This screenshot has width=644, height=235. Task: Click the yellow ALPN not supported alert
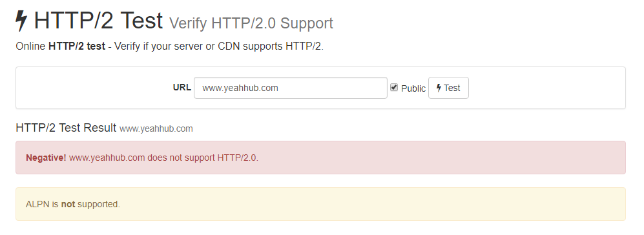[320, 204]
